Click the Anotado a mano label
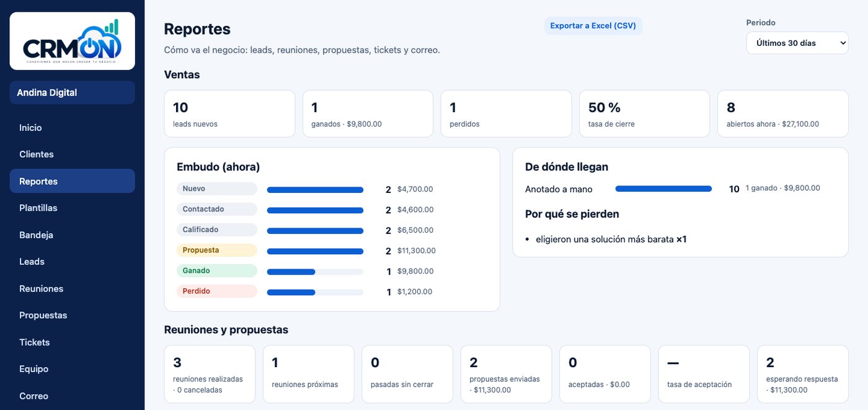This screenshot has width=868, height=410. 559,189
